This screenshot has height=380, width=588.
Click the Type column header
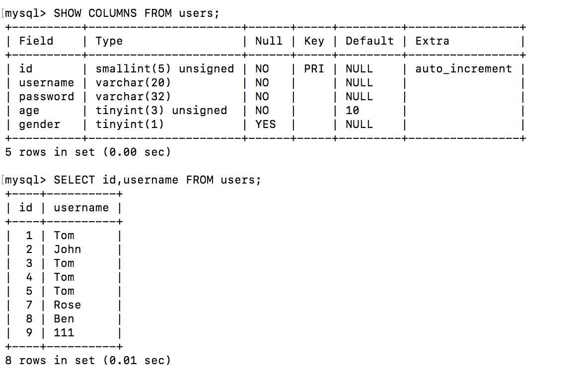[109, 41]
